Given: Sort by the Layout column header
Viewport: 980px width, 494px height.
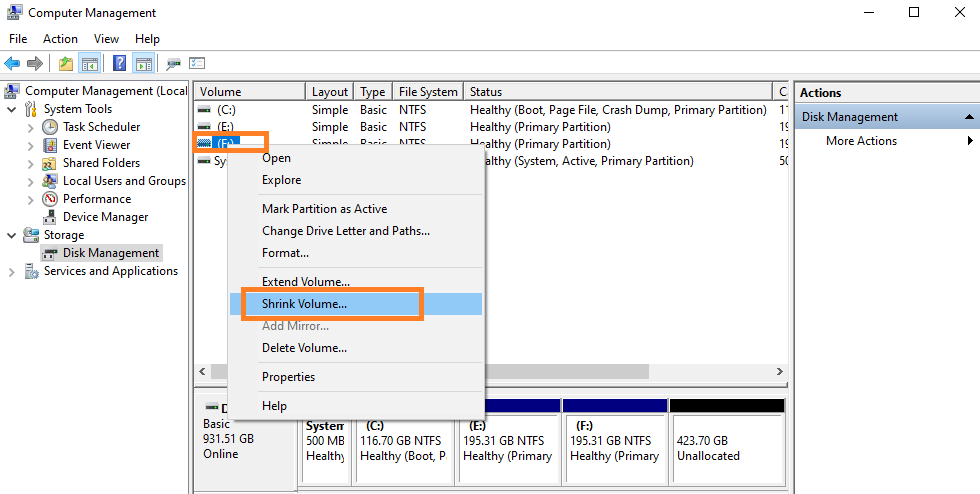Looking at the screenshot, I should 329,91.
